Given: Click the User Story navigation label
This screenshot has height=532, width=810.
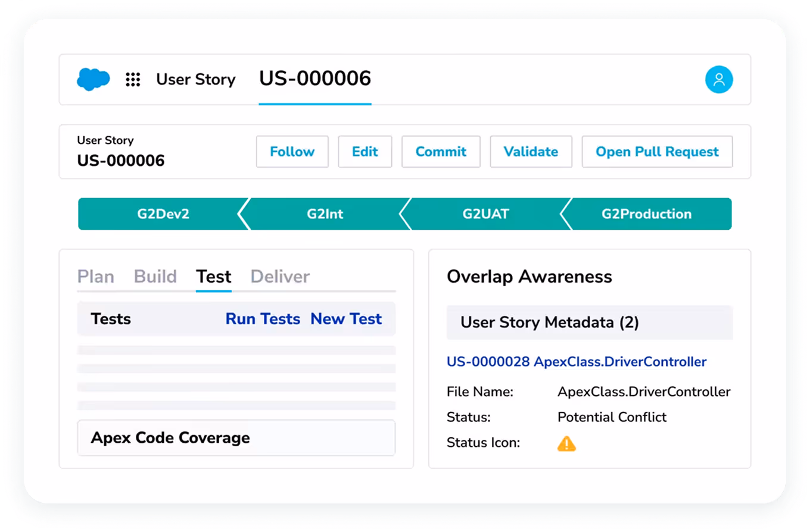Looking at the screenshot, I should [x=196, y=80].
